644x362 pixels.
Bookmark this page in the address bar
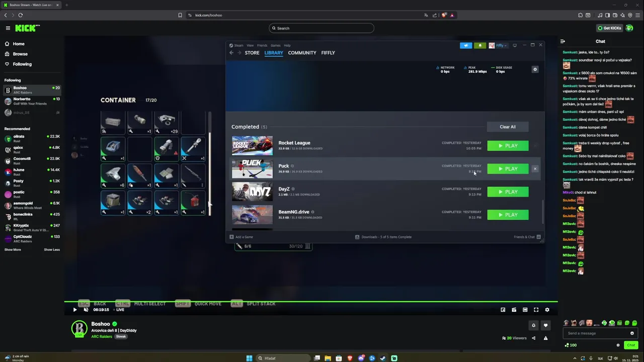180,15
